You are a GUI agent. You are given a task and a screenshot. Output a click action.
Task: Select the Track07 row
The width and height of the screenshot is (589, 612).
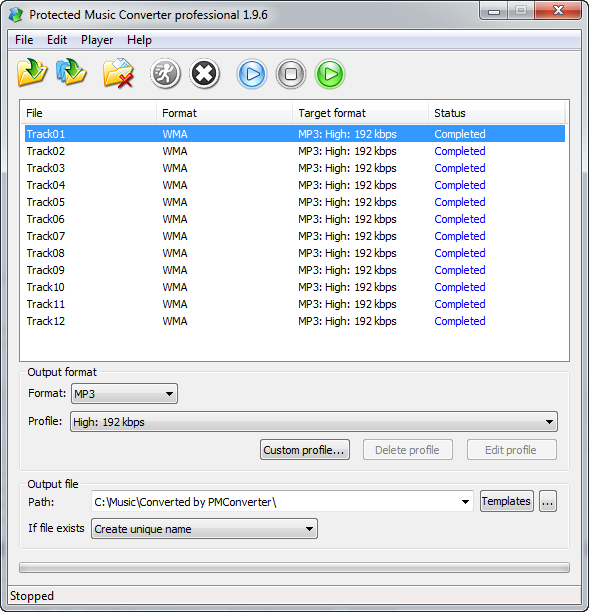click(295, 236)
